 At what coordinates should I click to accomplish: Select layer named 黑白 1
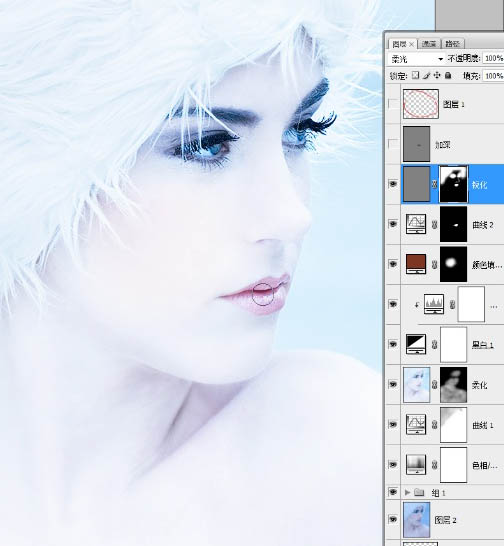point(482,345)
